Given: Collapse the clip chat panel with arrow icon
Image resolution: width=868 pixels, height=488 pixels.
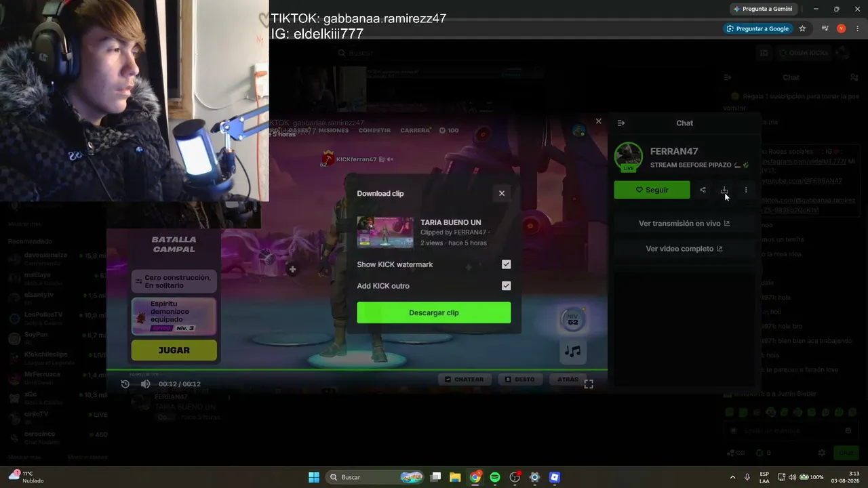Looking at the screenshot, I should point(621,123).
